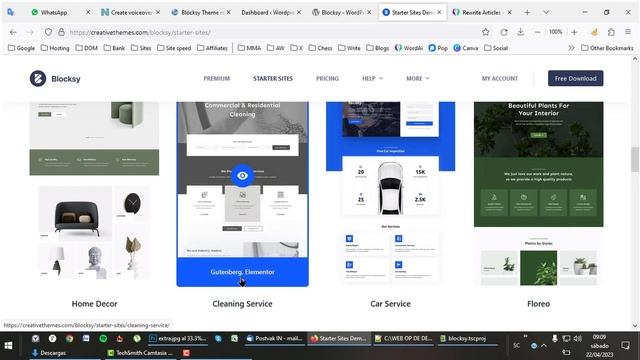
Task: Open the Hosting bookmarks folder
Action: tap(55, 48)
